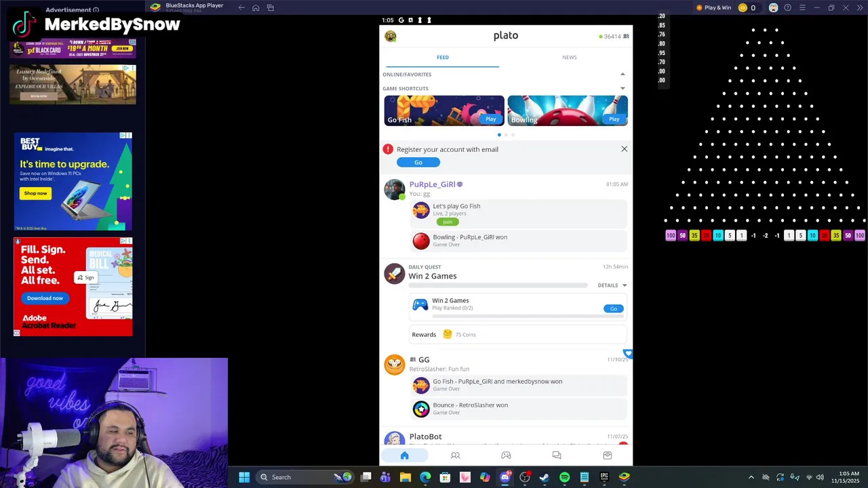Click BlueStacks back arrow icon
Screen dimensions: 868x488
[x=241, y=7]
